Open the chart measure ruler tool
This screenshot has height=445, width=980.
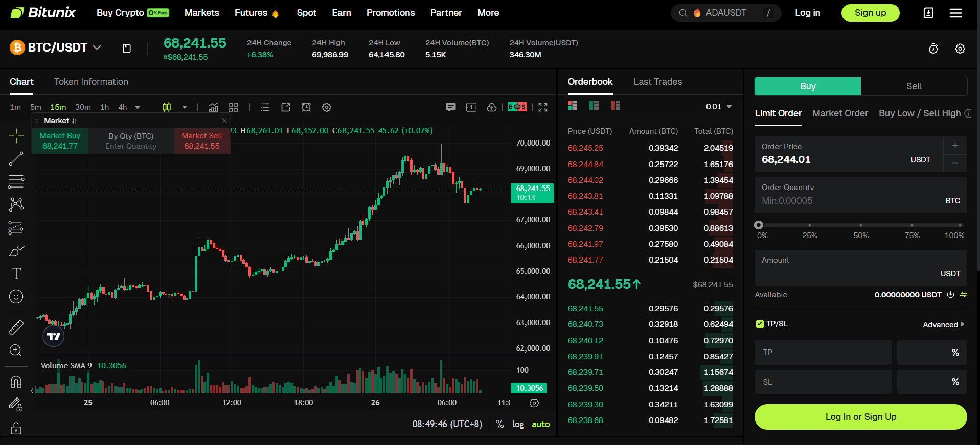pos(16,327)
